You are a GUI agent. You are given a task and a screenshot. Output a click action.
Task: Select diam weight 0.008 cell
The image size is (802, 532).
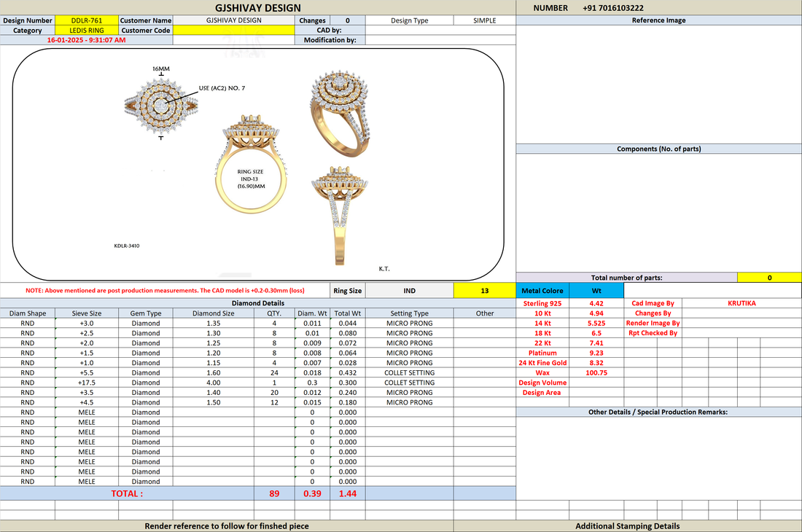[313, 353]
